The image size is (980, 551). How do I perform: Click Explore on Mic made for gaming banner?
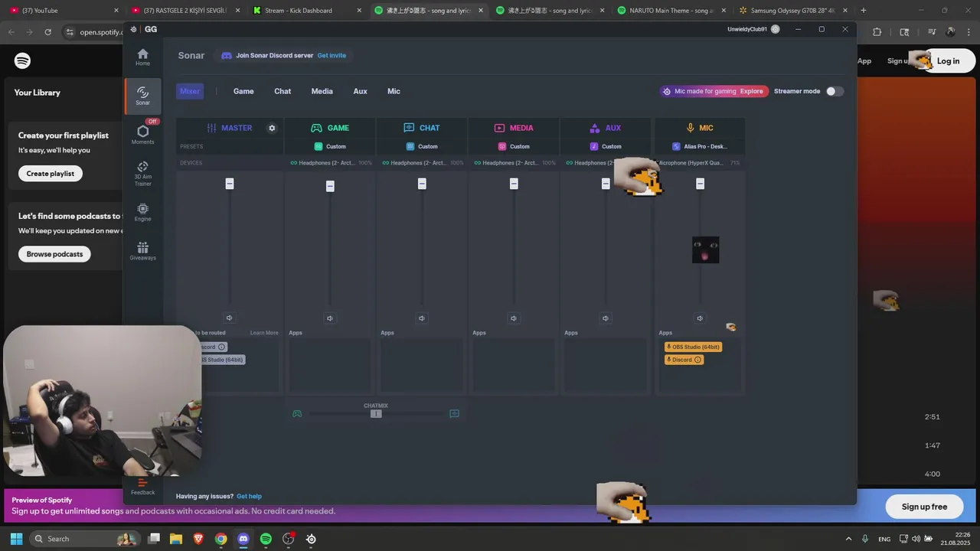coord(751,91)
